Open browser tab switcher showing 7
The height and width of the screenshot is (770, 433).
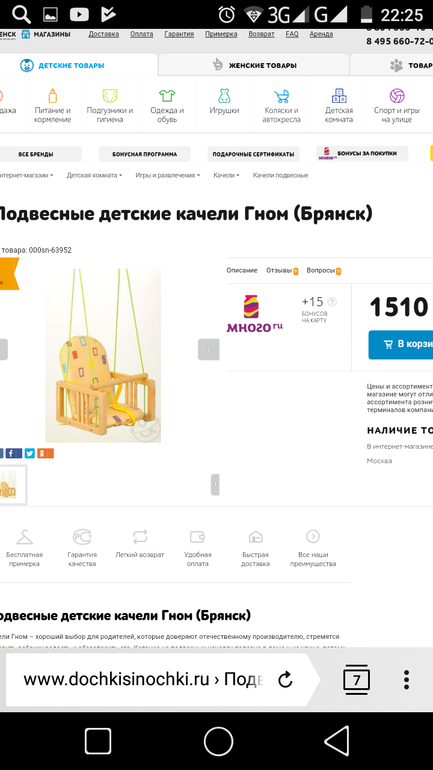[356, 680]
